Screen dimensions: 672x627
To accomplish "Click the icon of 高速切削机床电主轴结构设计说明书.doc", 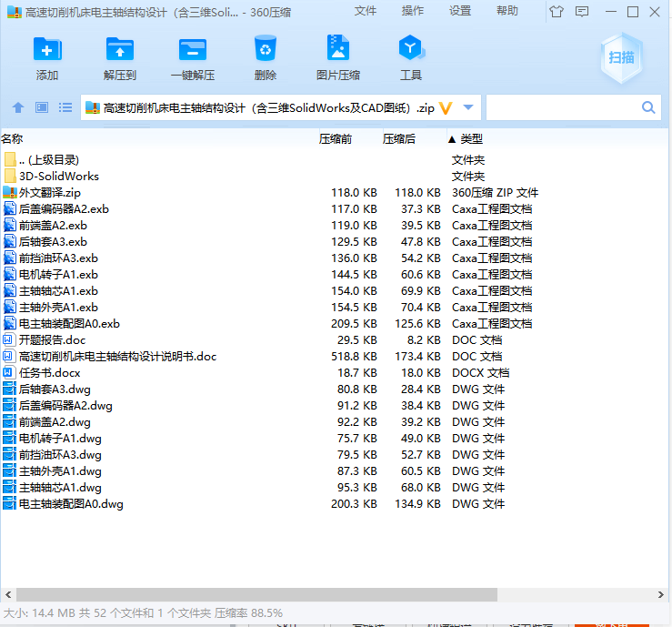I will 8,357.
